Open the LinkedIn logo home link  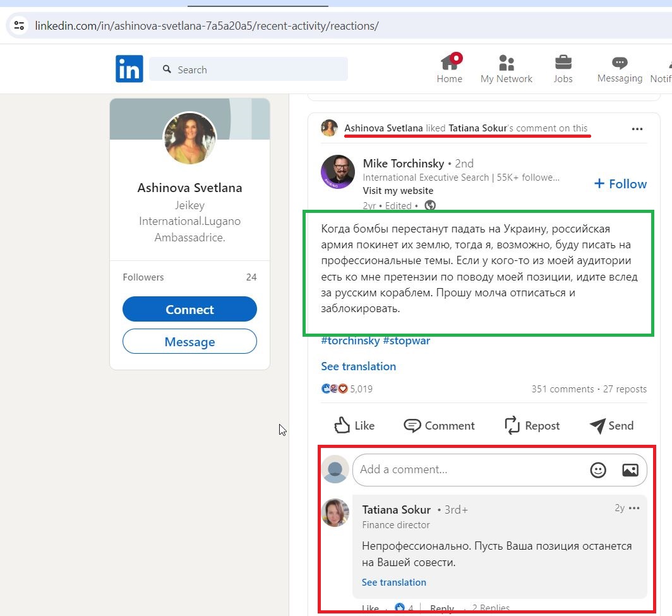click(129, 69)
